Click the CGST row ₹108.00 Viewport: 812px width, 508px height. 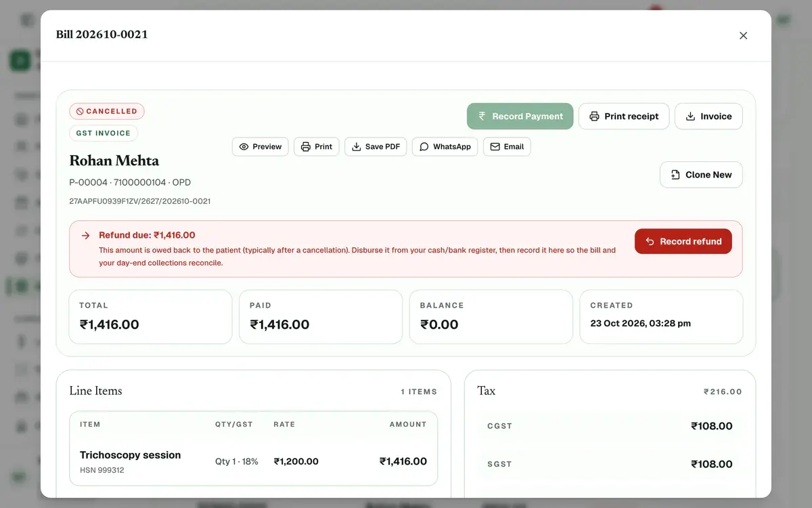tap(610, 426)
